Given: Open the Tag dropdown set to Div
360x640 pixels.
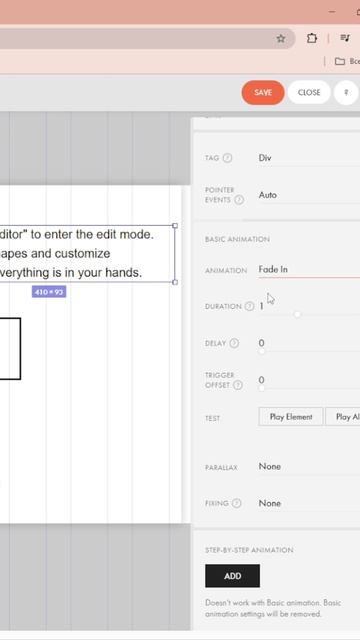Looking at the screenshot, I should click(309, 158).
